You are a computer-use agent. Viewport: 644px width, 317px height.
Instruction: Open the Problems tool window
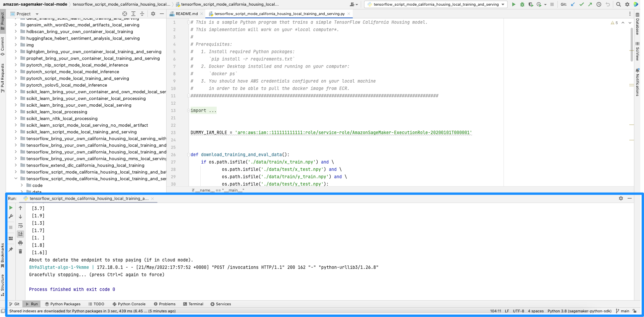click(165, 304)
